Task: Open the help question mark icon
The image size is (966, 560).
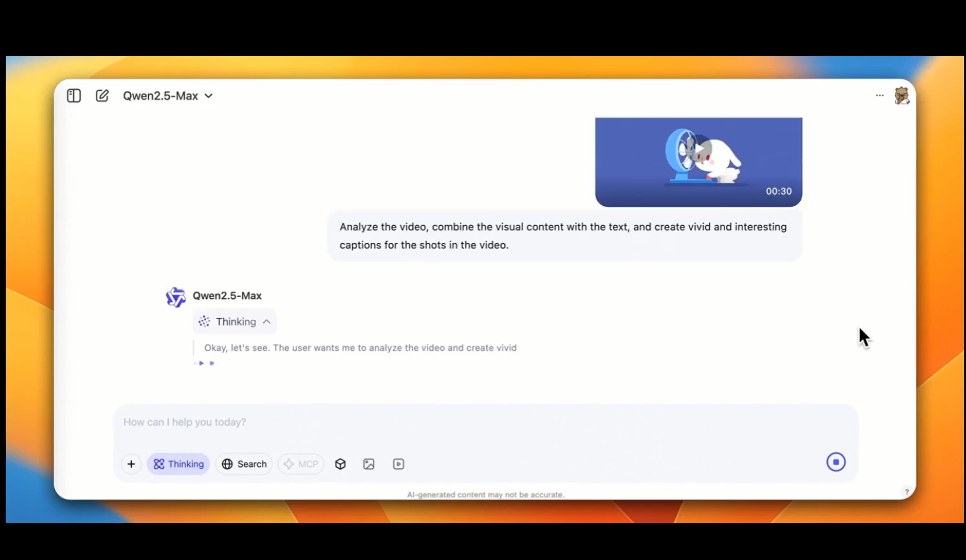Action: (907, 492)
